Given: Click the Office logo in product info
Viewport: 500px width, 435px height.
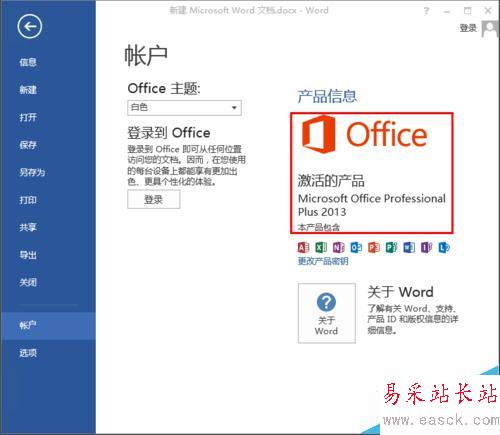Looking at the screenshot, I should click(364, 134).
